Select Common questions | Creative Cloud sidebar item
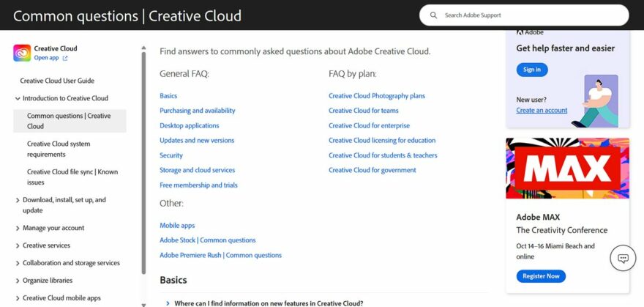644x307 pixels. pos(70,121)
